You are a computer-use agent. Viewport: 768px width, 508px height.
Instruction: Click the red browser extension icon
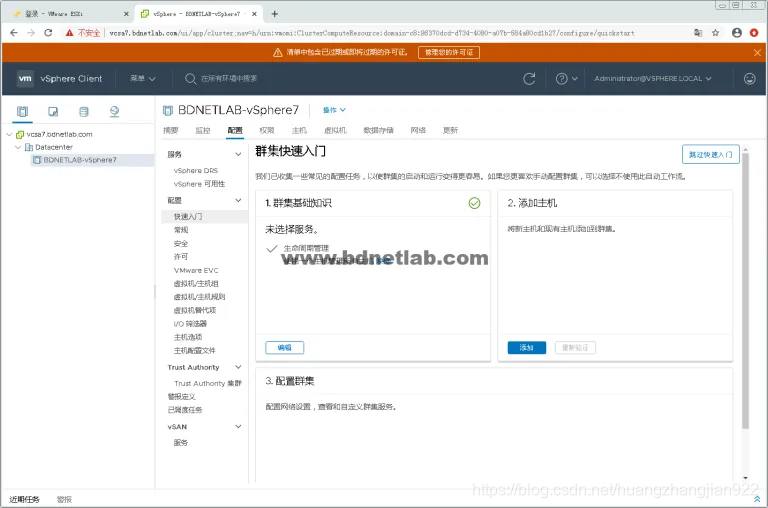pos(754,33)
